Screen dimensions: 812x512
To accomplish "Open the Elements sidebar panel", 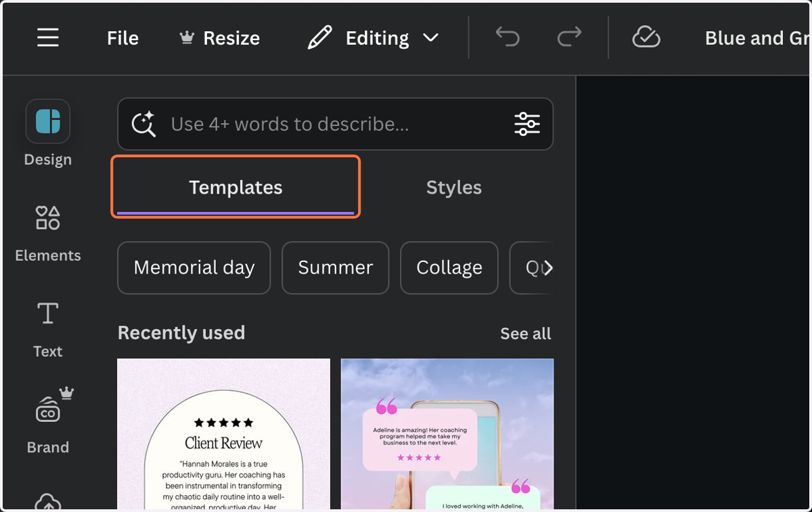I will pos(48,234).
